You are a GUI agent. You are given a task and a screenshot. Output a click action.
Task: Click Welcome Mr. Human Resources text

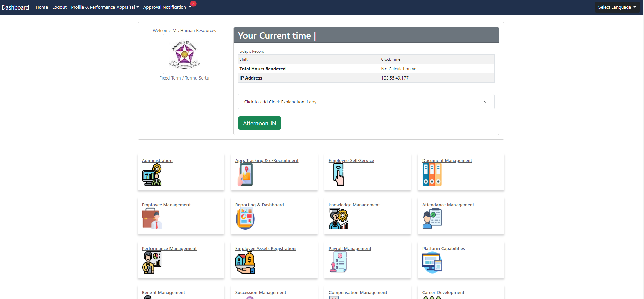coord(184,30)
